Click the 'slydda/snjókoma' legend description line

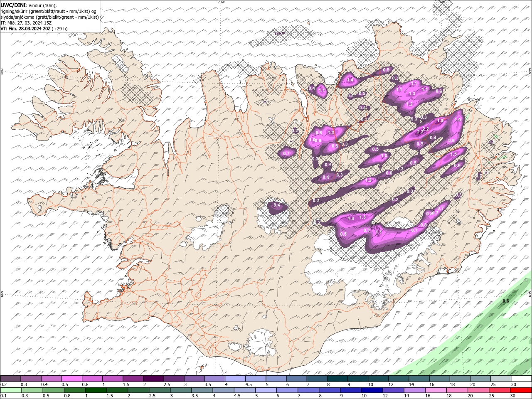click(x=49, y=17)
